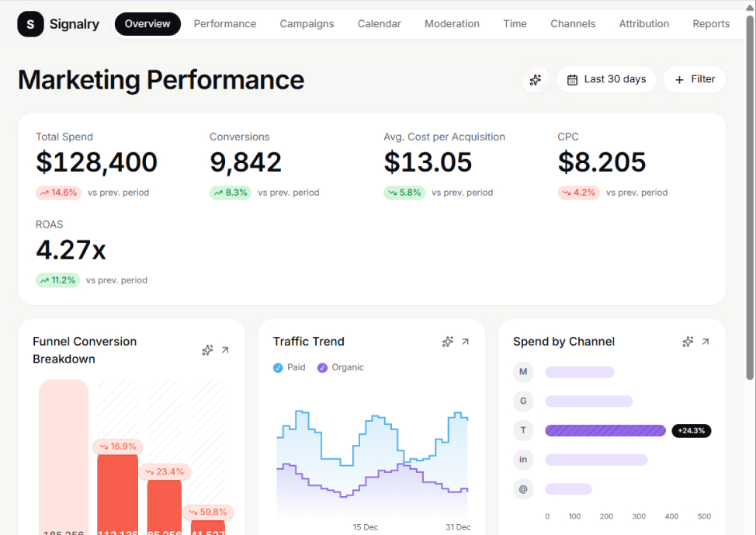Click the 5.8% cost per acquisition badge

point(404,193)
